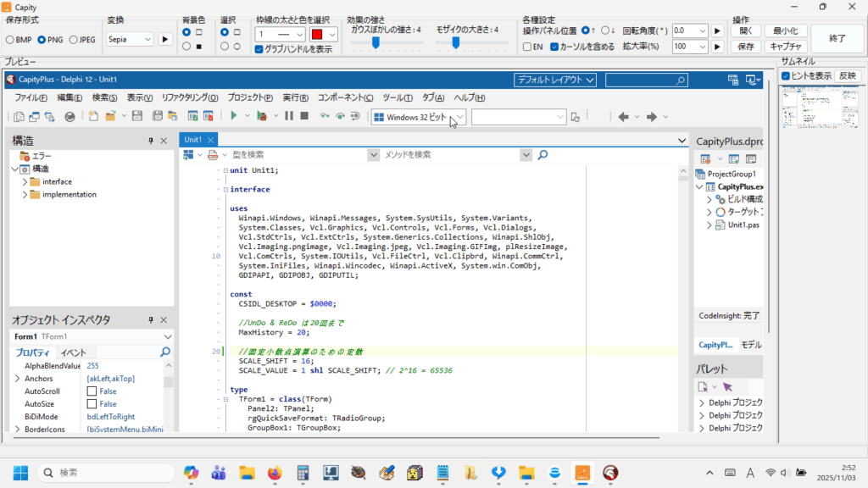Open the Sepia conversion dropdown
Screen dimensions: 868x488
pos(130,39)
